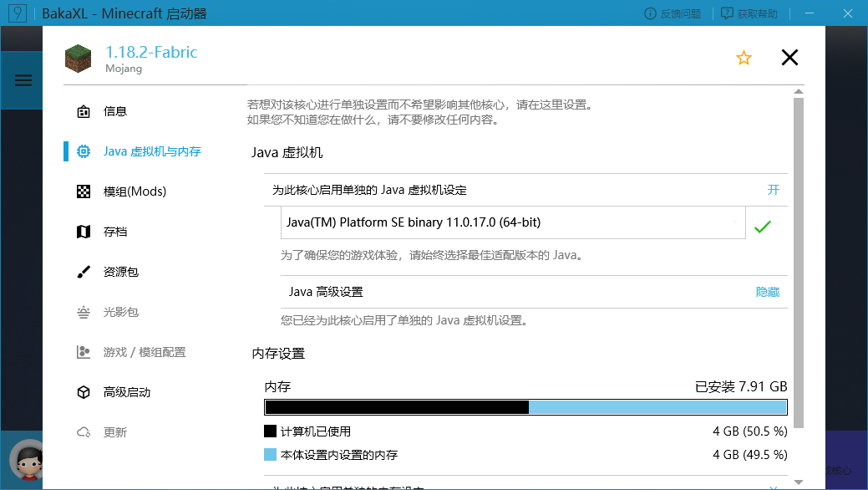
Task: Click the green checkmark confirming Java selection
Action: point(762,226)
